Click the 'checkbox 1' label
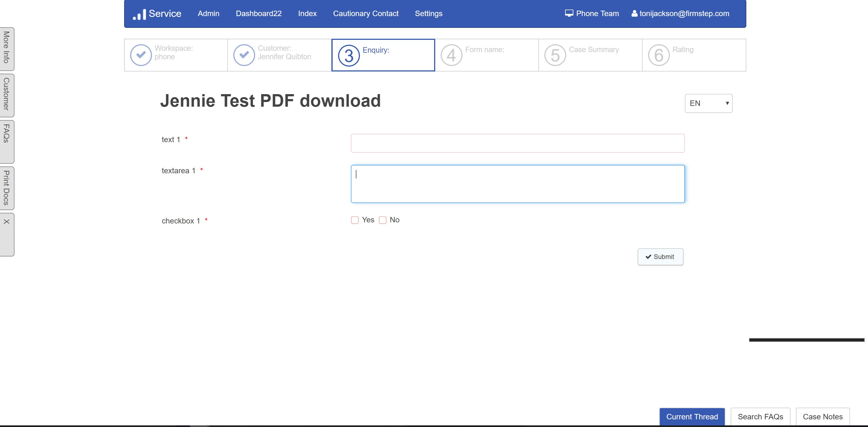The width and height of the screenshot is (868, 427). (181, 221)
